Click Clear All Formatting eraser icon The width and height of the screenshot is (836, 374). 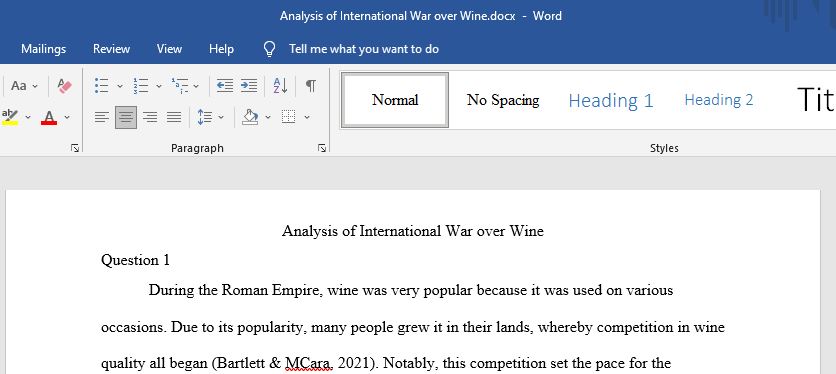65,85
